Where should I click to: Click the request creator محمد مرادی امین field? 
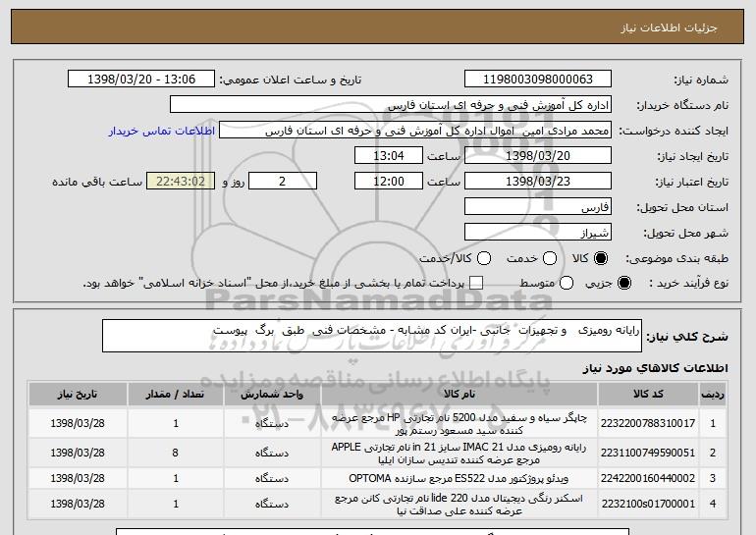click(x=415, y=131)
